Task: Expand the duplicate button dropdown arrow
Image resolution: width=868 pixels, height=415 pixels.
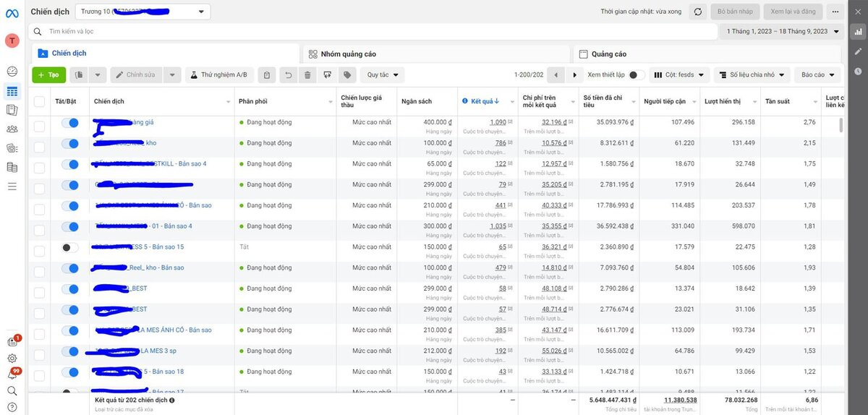Action: pyautogui.click(x=98, y=74)
